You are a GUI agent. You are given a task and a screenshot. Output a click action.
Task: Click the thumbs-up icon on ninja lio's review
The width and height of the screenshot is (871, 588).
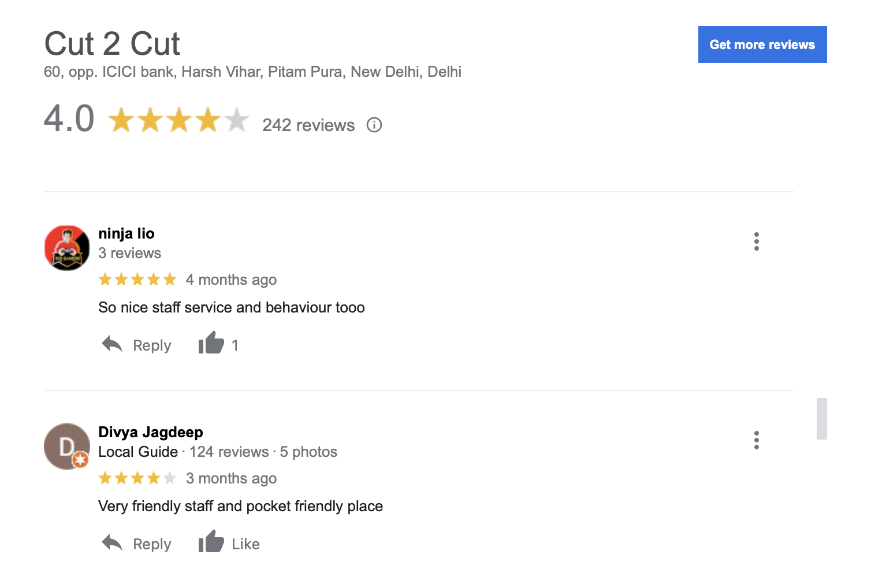pos(211,343)
